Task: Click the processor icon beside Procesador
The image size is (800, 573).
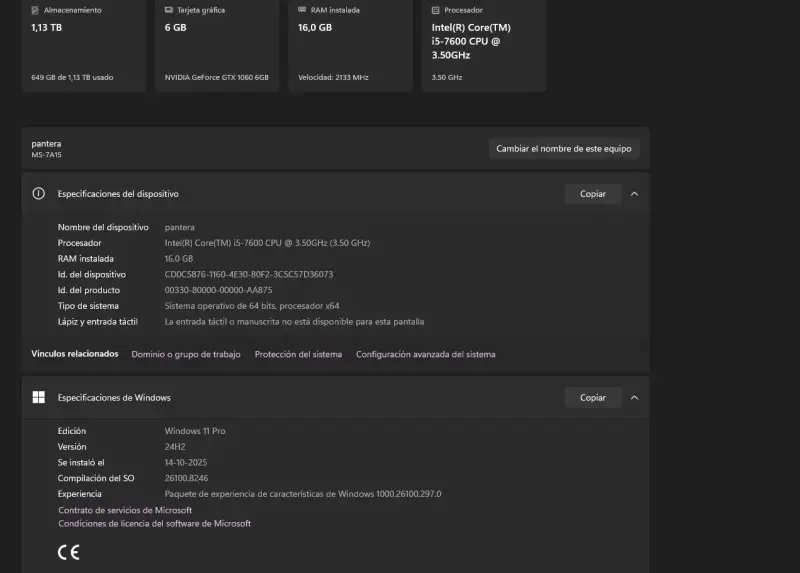Action: click(435, 10)
